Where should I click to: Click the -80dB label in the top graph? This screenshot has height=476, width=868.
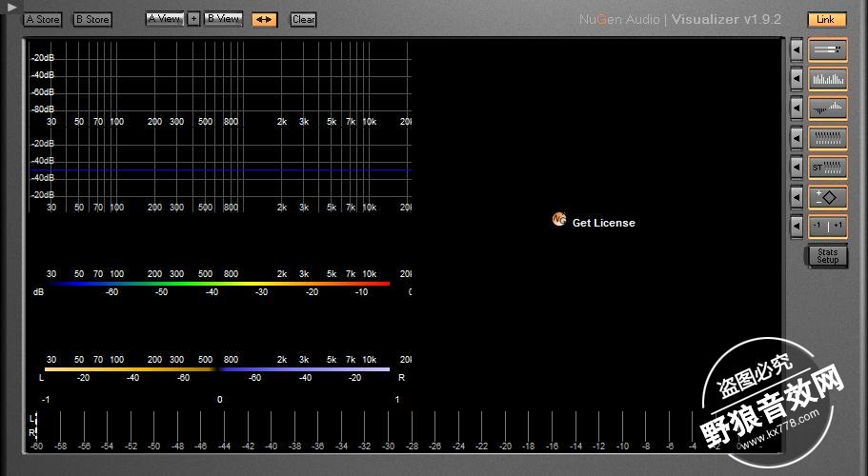click(x=43, y=109)
